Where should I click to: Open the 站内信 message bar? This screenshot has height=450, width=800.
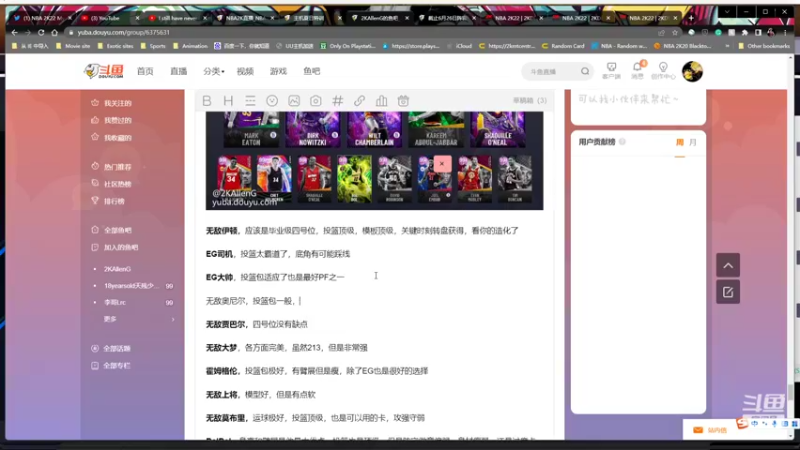pyautogui.click(x=710, y=430)
